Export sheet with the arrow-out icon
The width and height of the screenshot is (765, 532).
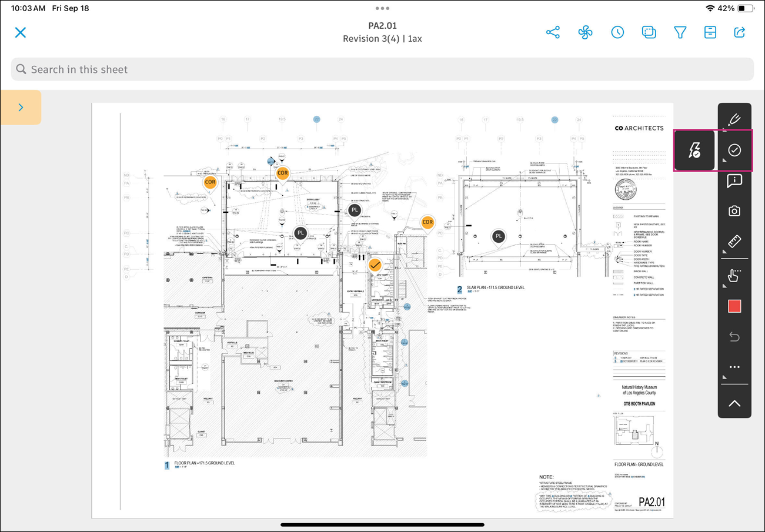pos(740,32)
